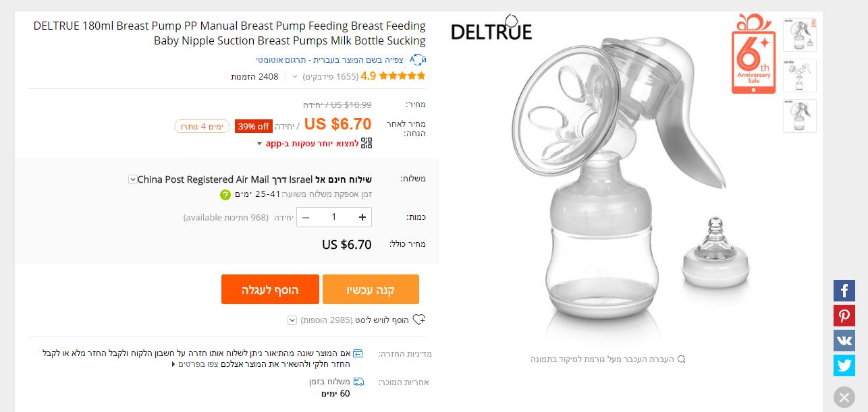Expand the rating breakdown arrow beside feedback count
Screen dimensions: 868x412
tap(295, 77)
